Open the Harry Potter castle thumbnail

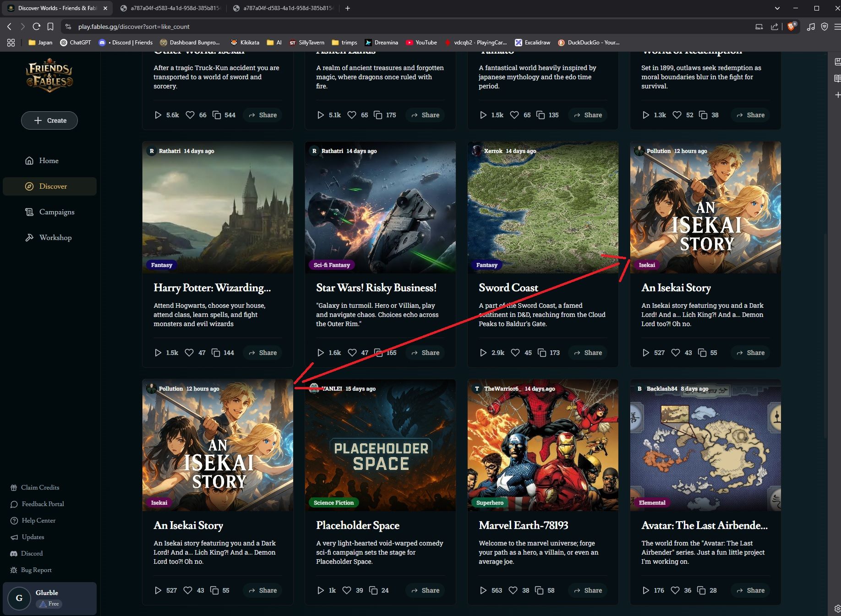click(218, 207)
